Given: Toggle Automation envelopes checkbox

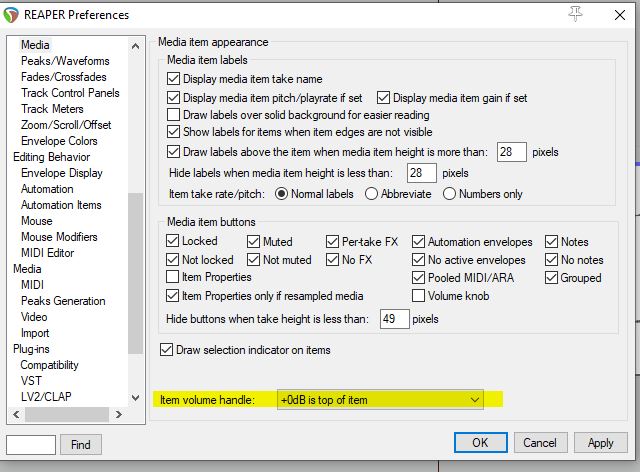Looking at the screenshot, I should tap(418, 241).
